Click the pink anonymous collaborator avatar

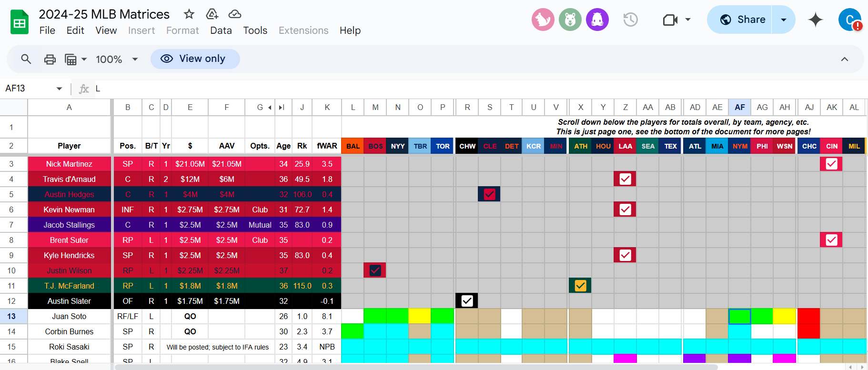click(543, 20)
